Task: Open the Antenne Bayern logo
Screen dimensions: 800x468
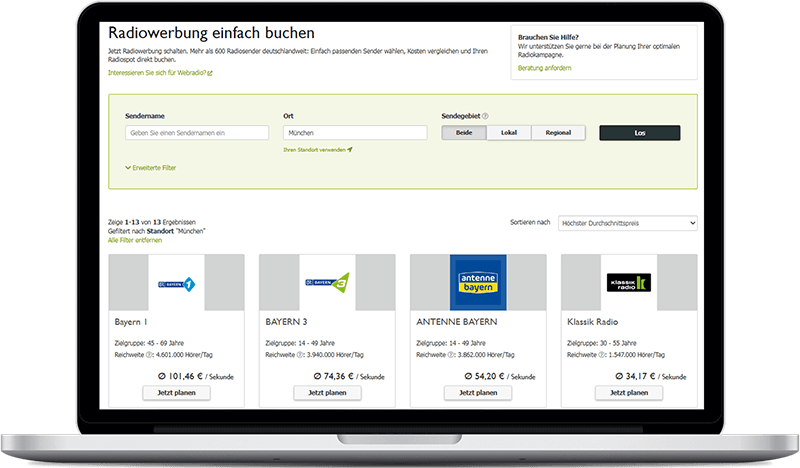Action: 478,283
